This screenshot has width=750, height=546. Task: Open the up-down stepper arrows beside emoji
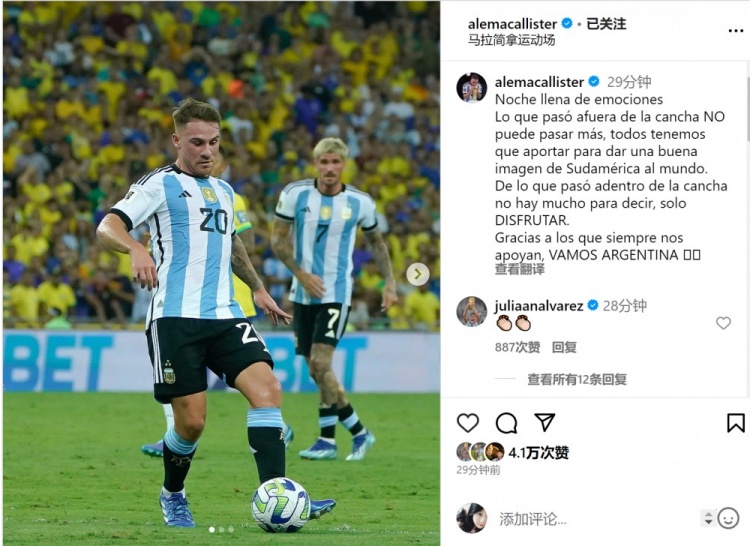pyautogui.click(x=708, y=518)
